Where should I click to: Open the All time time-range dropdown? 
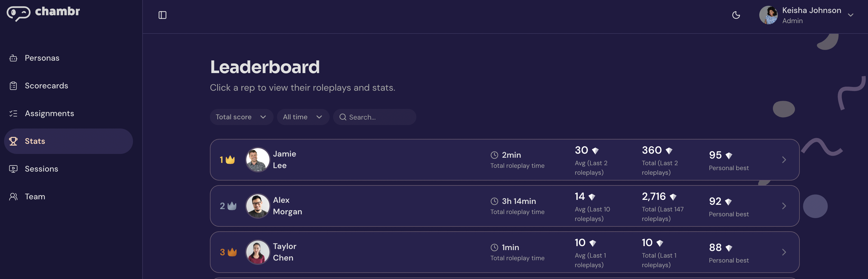pyautogui.click(x=303, y=117)
